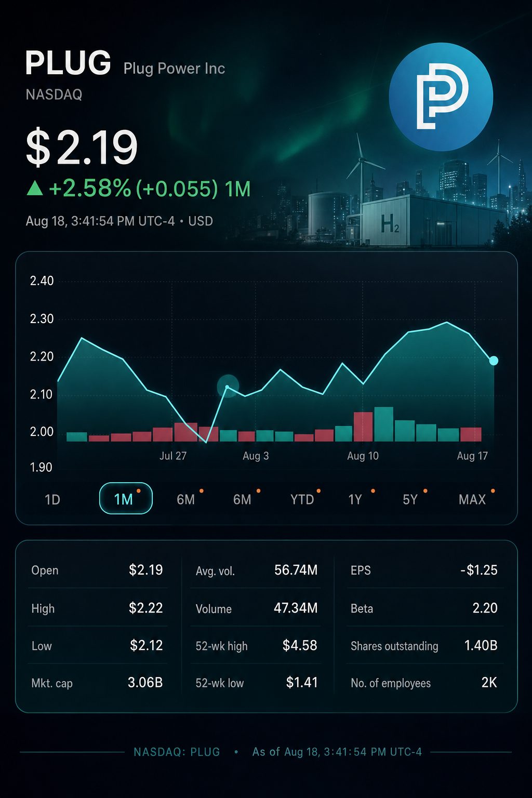The width and height of the screenshot is (532, 798).
Task: Click the footer As of Aug 18 timestamp
Action: [337, 752]
